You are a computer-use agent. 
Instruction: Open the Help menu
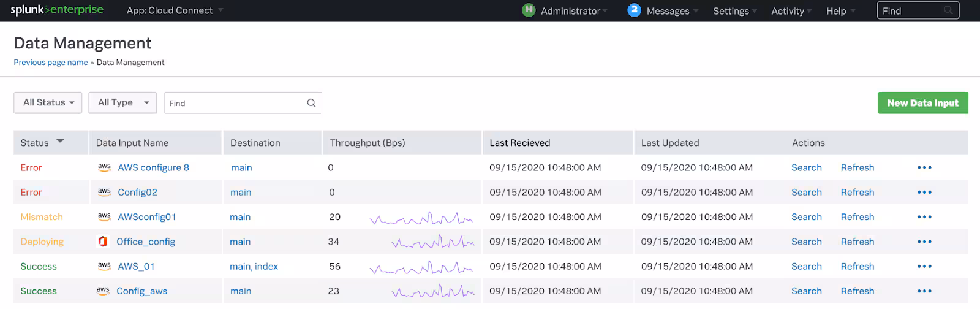(840, 11)
